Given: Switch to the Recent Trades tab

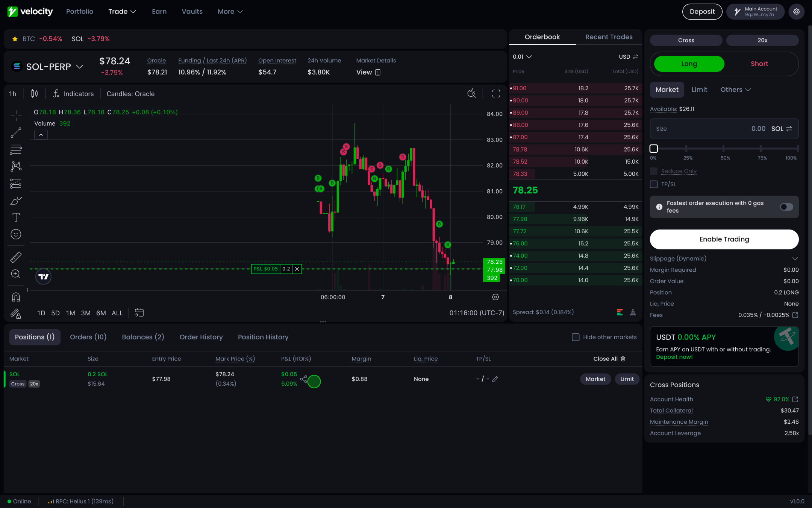Looking at the screenshot, I should [x=609, y=37].
